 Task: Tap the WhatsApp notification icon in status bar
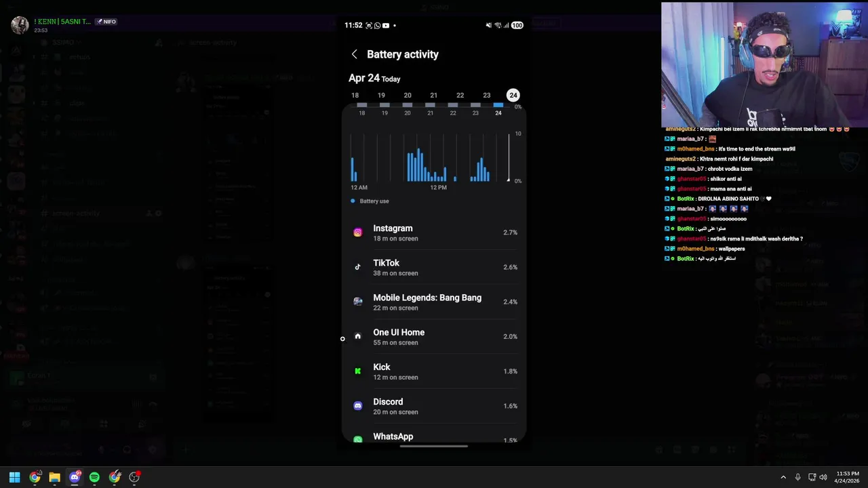(x=377, y=25)
